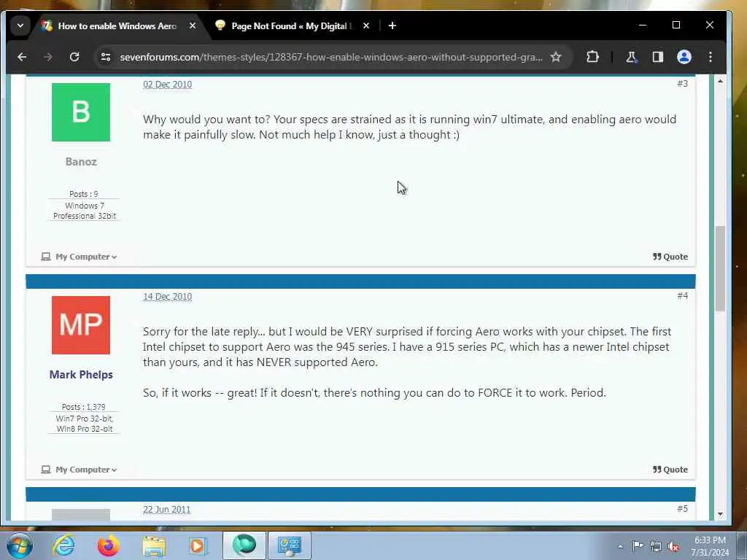Open Windows Explorer folder on taskbar

click(x=153, y=545)
